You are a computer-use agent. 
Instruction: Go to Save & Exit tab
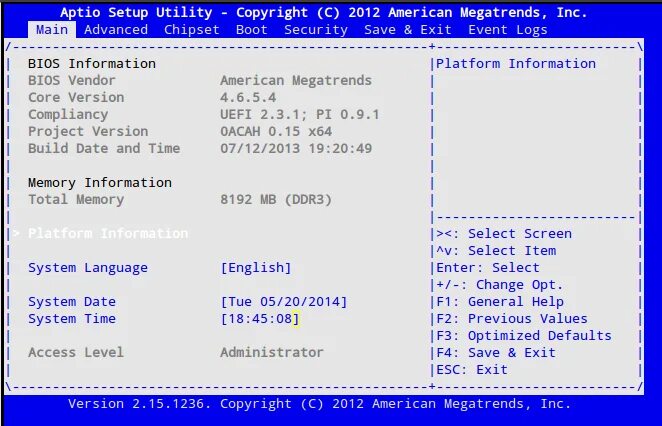(x=408, y=30)
